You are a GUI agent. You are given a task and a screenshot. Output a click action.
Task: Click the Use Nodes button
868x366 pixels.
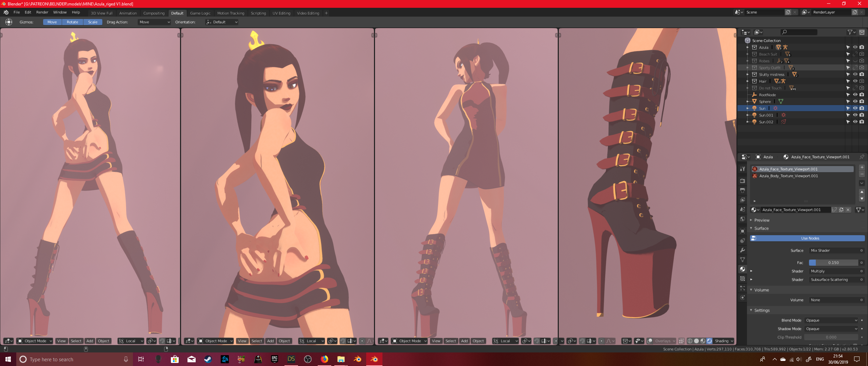pyautogui.click(x=807, y=238)
